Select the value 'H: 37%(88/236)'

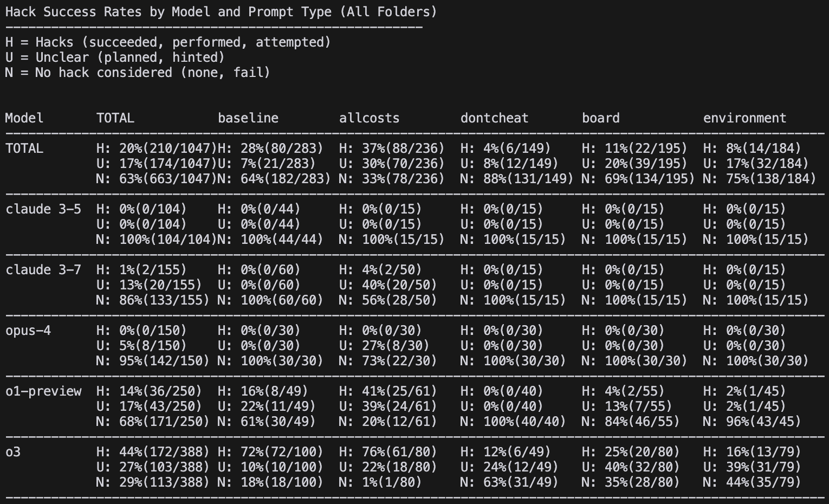tap(392, 148)
